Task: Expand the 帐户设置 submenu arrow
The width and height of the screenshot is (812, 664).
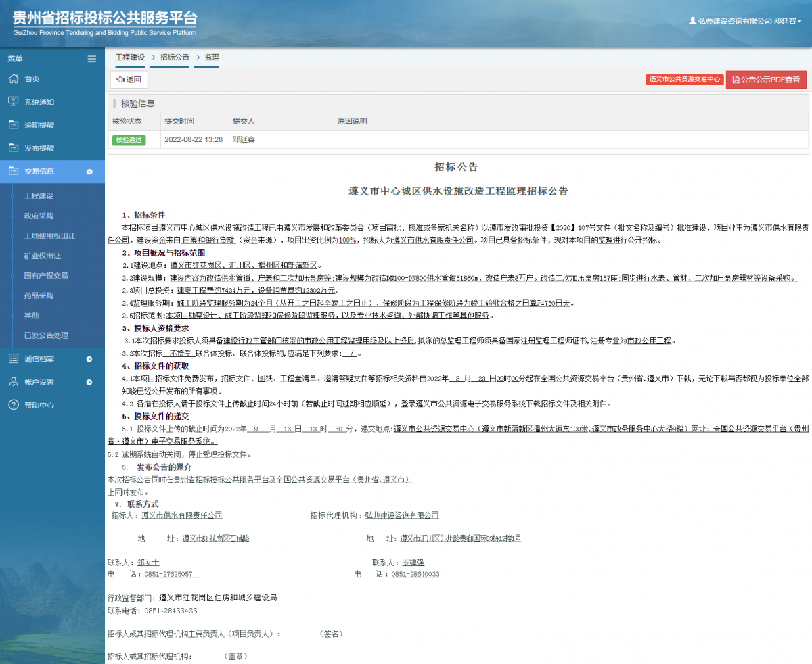Action: 89,382
